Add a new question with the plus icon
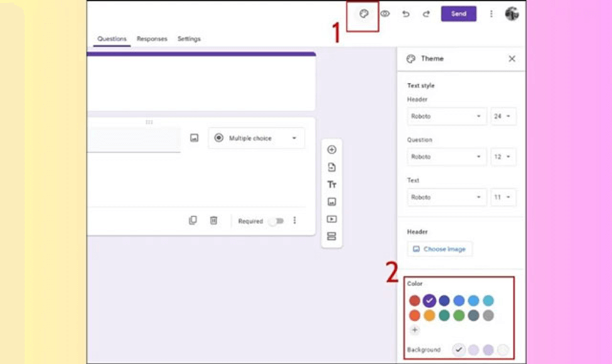The width and height of the screenshot is (612, 364). pos(332,149)
